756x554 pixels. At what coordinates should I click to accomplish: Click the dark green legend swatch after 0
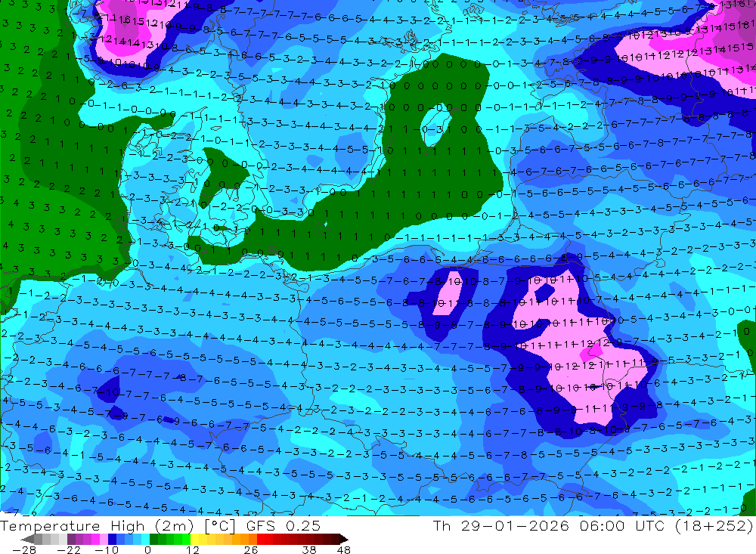[153, 539]
